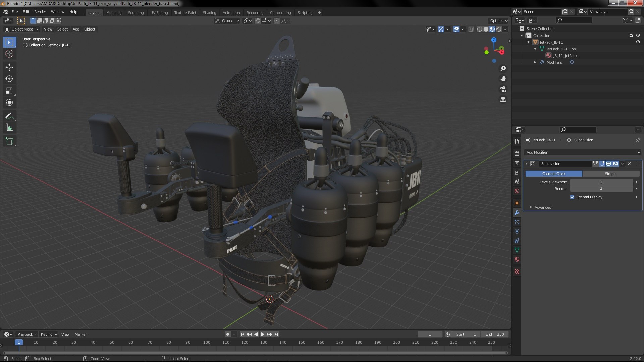The image size is (644, 362).
Task: Open the Playback popover
Action: pyautogui.click(x=27, y=334)
